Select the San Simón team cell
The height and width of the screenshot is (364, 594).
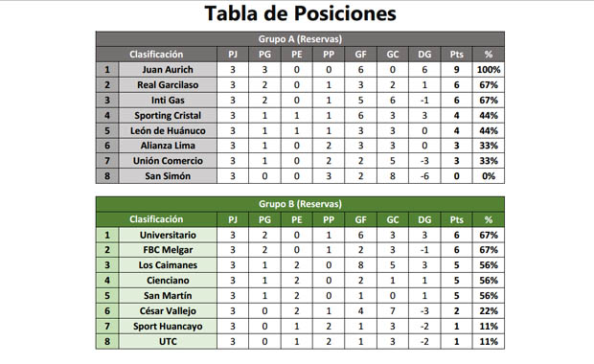(x=168, y=176)
